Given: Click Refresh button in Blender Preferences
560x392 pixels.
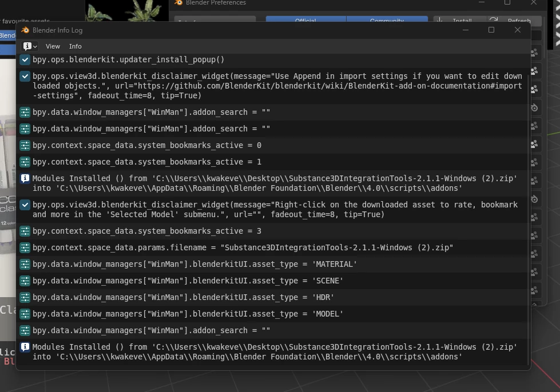Looking at the screenshot, I should click(514, 21).
